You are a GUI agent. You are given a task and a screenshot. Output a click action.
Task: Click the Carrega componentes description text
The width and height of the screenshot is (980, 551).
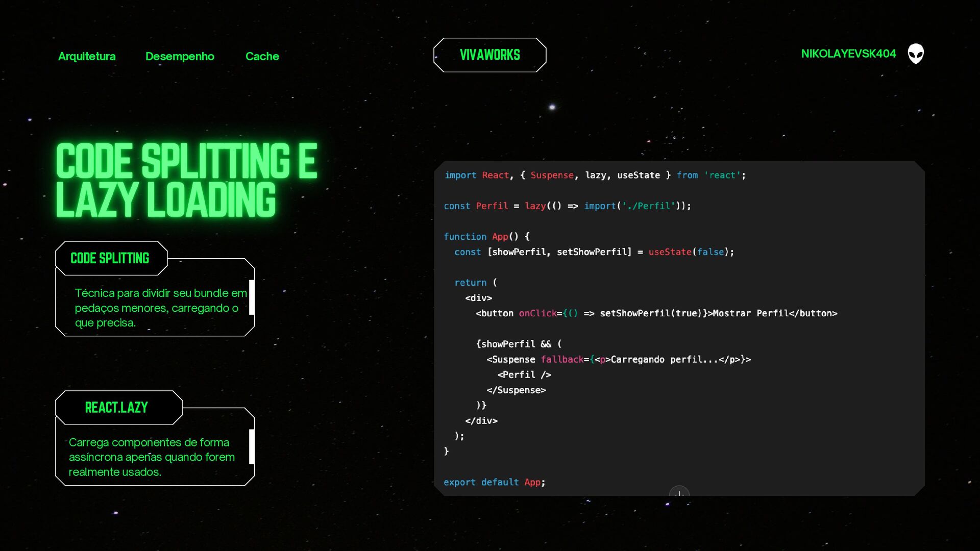point(152,457)
